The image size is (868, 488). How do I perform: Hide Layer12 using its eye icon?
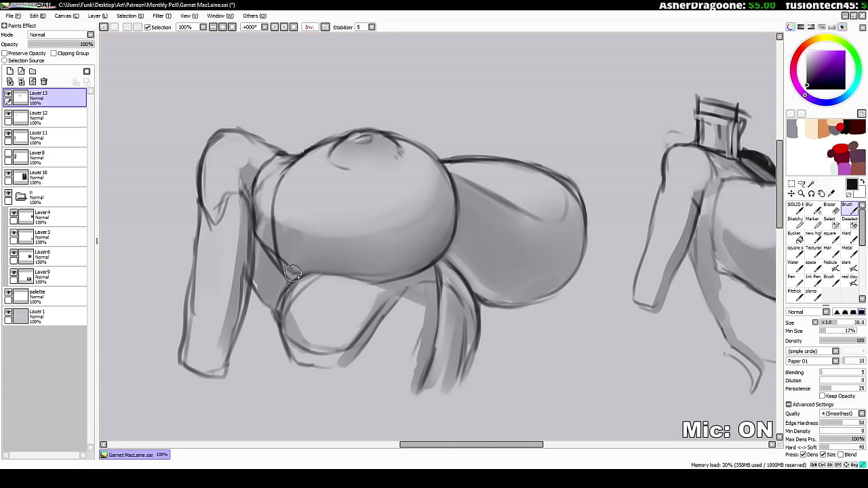8,113
